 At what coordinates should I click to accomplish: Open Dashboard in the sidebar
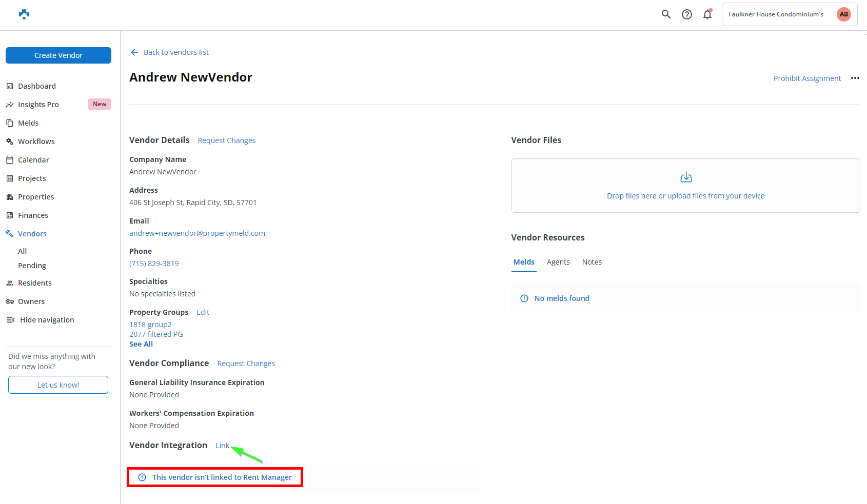tap(37, 86)
